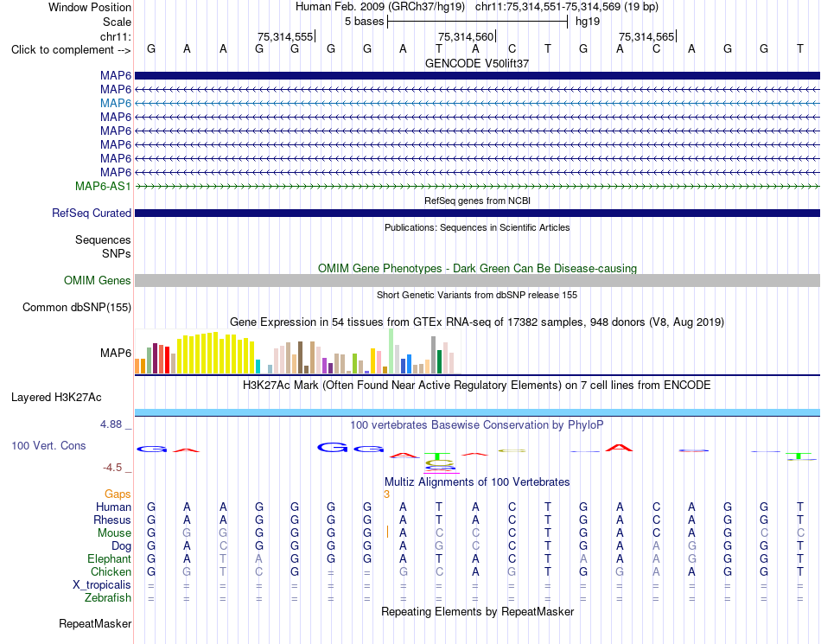Click the MAP6 label beside the GTEx chart
The height and width of the screenshot is (644, 821).
pos(116,353)
